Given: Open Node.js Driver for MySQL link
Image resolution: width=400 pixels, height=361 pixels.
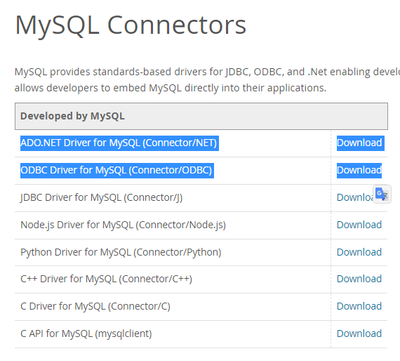Looking at the screenshot, I should pos(123,225).
